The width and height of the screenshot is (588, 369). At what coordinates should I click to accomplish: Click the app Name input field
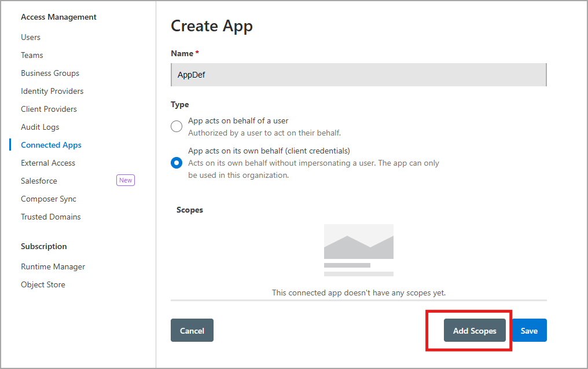tap(358, 75)
